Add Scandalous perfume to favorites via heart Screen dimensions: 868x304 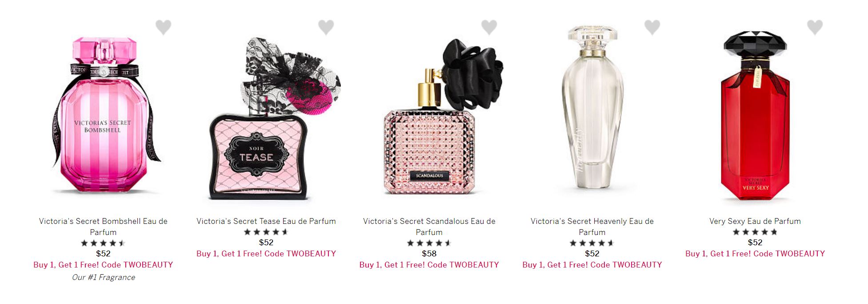click(x=489, y=27)
